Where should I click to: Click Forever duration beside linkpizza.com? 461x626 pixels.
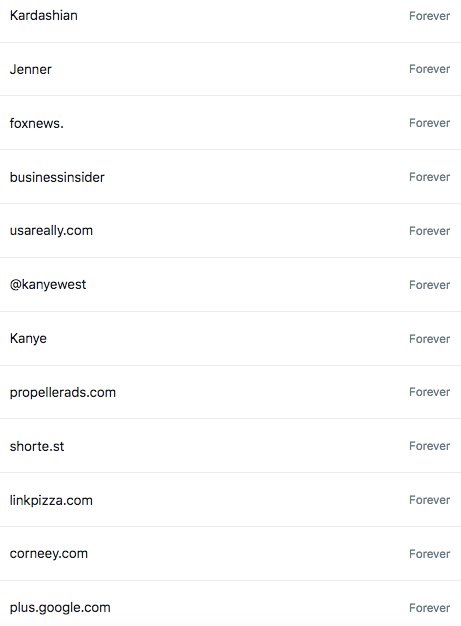click(429, 500)
